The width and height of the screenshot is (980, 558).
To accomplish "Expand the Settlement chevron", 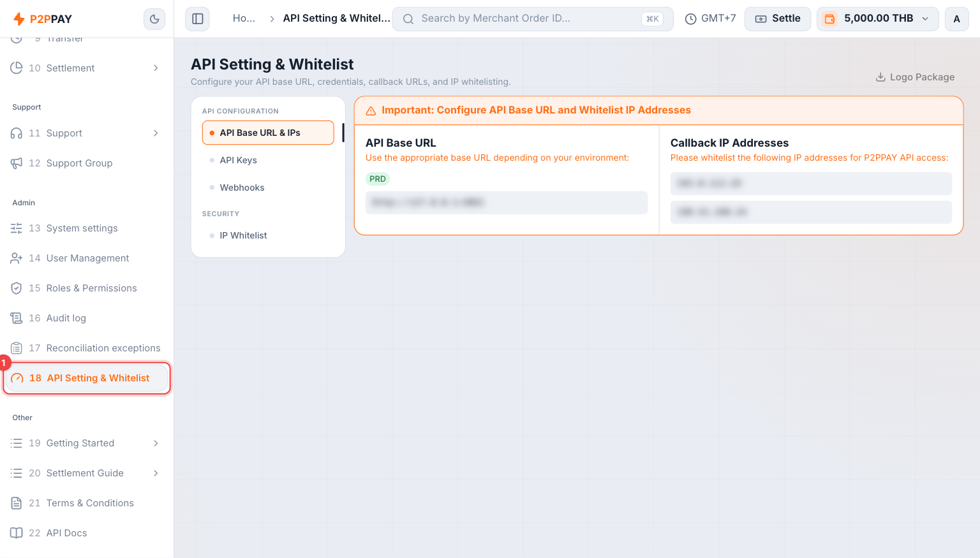I will 156,68.
